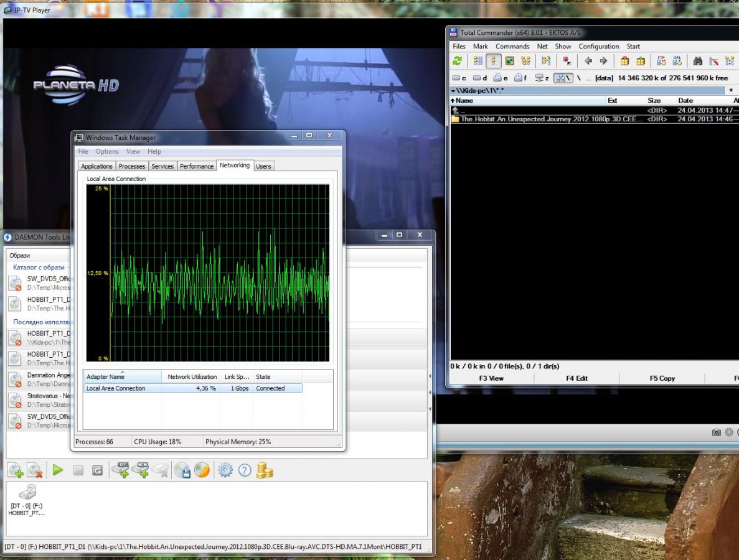This screenshot has height=560, width=739.
Task: Select drive c in Total Commander drive bar
Action: (459, 78)
